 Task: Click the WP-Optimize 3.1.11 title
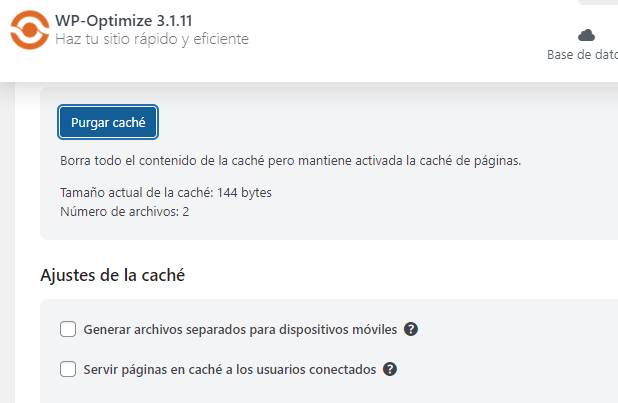tap(123, 21)
